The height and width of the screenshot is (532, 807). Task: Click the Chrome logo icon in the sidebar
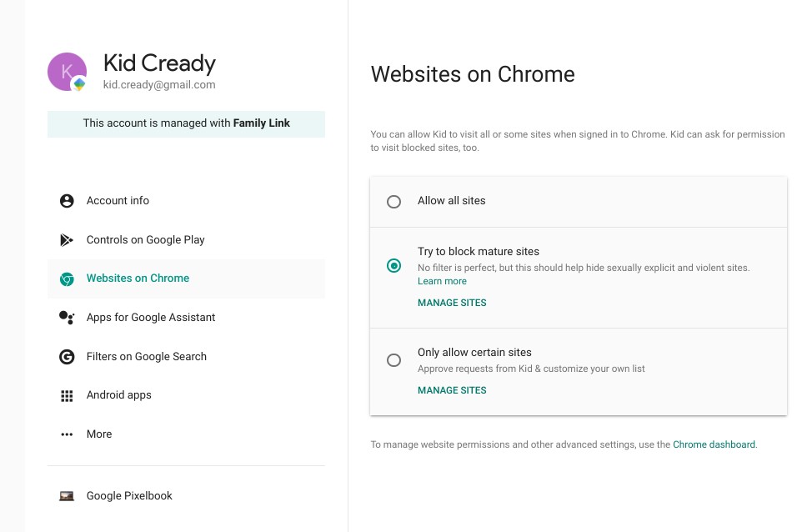pyautogui.click(x=67, y=279)
